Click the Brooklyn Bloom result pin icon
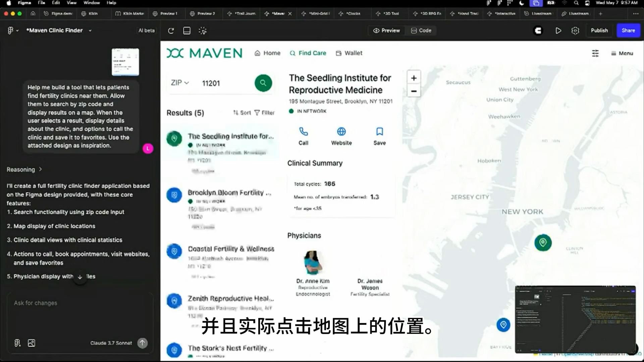The image size is (644, 362). pyautogui.click(x=174, y=195)
